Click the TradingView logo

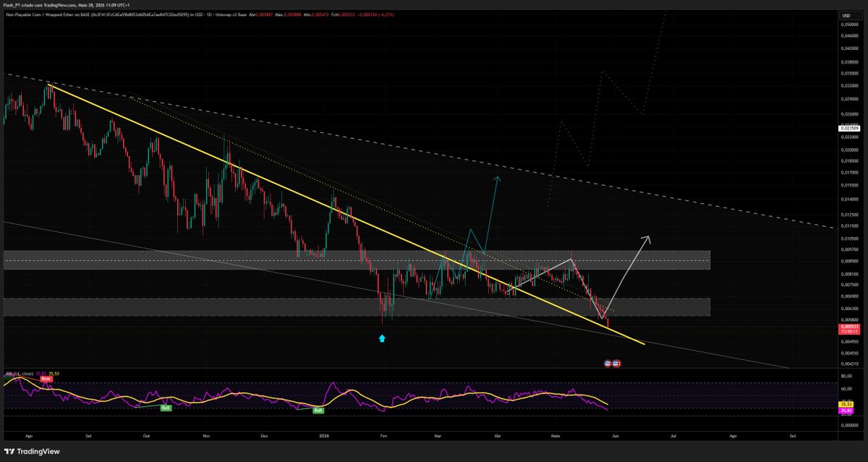point(31,451)
